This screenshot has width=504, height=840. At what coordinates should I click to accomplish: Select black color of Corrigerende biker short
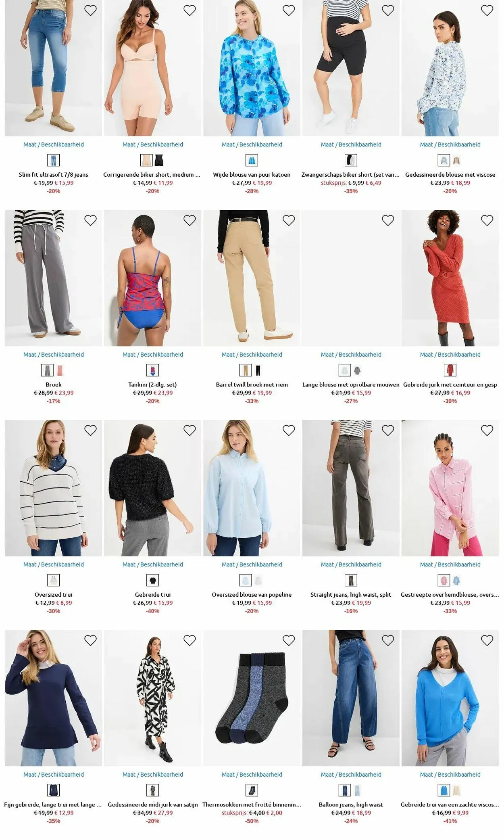[x=159, y=161]
